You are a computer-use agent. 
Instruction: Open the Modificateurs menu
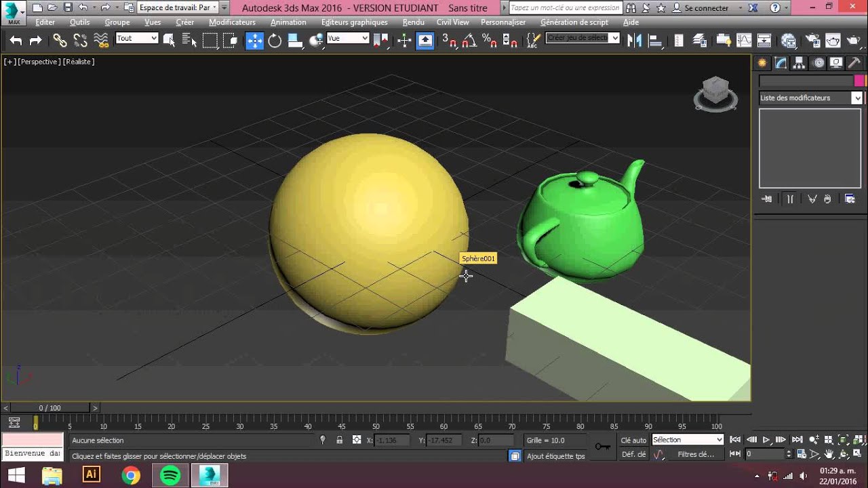pyautogui.click(x=233, y=22)
